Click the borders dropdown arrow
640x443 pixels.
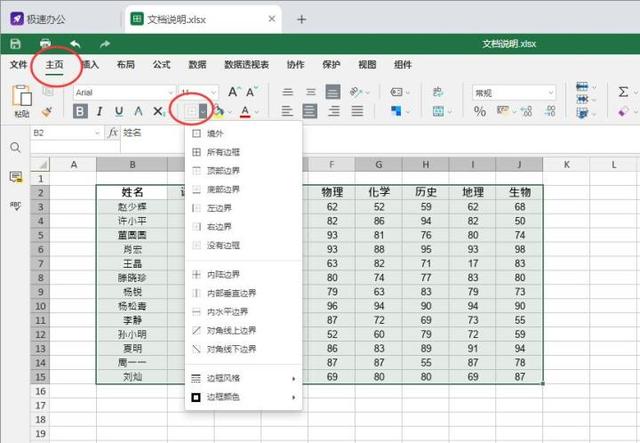click(x=203, y=111)
